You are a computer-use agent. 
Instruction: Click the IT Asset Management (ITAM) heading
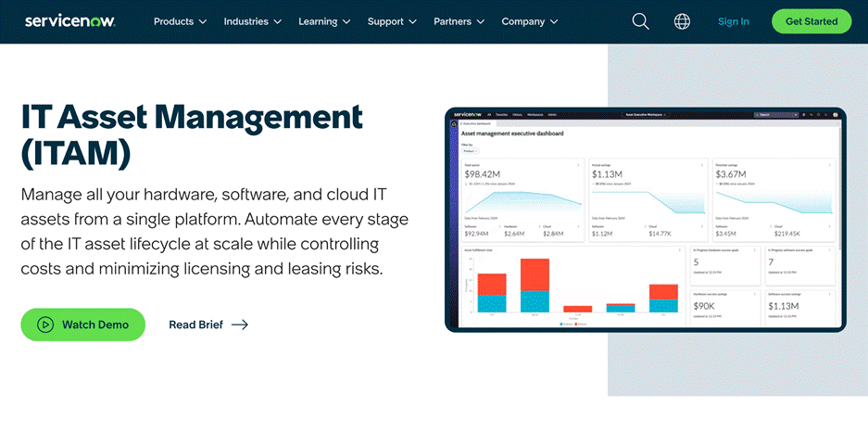tap(192, 135)
